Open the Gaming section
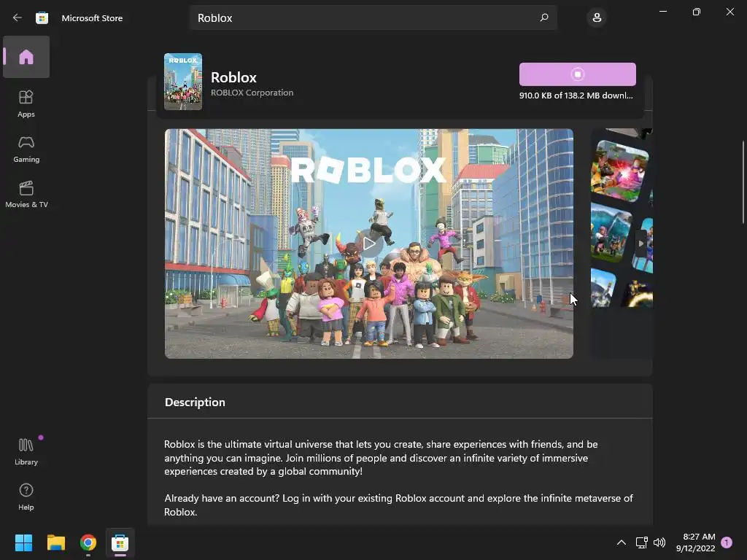The width and height of the screenshot is (747, 560). [26, 149]
